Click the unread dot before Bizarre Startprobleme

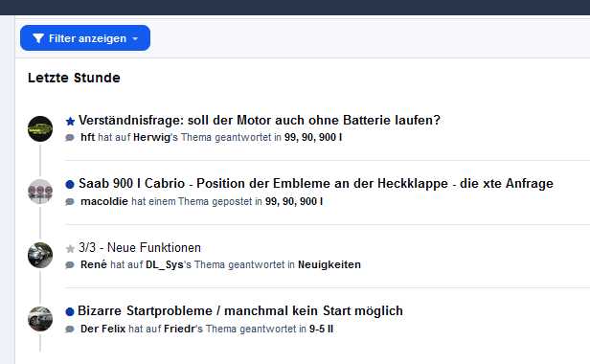pos(70,311)
